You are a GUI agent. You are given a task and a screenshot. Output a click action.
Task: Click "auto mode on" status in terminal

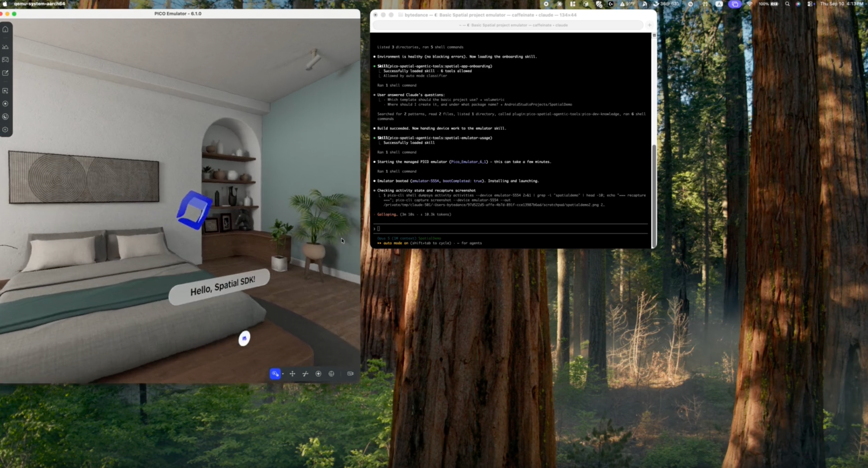click(x=395, y=243)
